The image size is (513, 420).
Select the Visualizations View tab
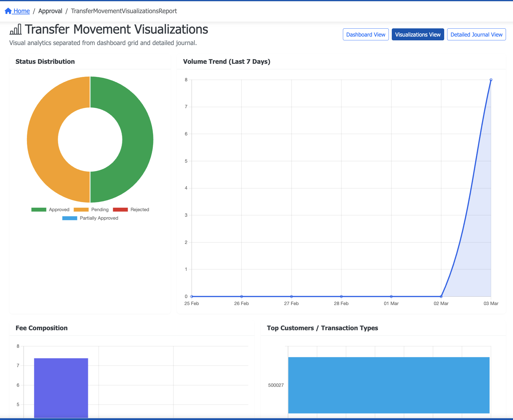point(418,35)
